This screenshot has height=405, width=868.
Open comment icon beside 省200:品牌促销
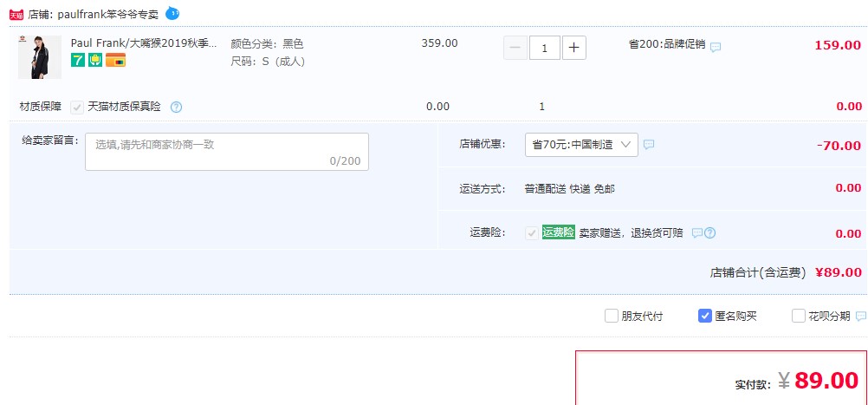[716, 47]
